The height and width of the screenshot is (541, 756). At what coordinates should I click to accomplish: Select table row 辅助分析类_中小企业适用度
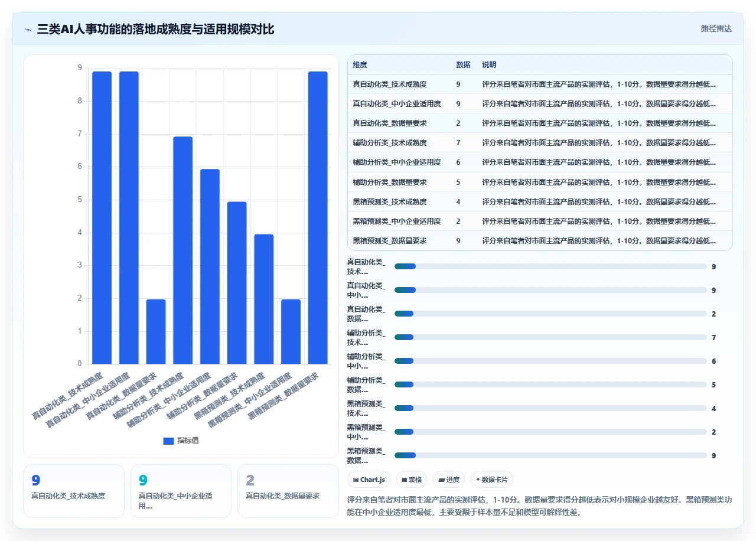click(x=540, y=162)
